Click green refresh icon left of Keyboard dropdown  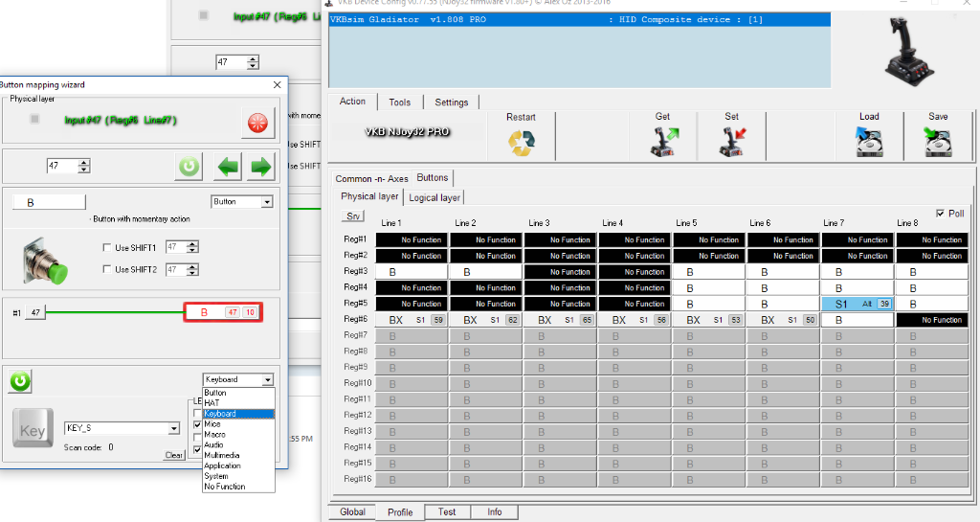(x=20, y=380)
